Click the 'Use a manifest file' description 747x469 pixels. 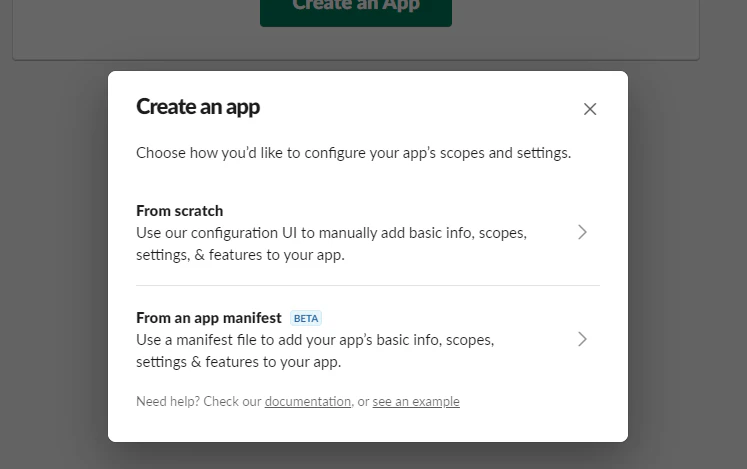pyautogui.click(x=315, y=350)
